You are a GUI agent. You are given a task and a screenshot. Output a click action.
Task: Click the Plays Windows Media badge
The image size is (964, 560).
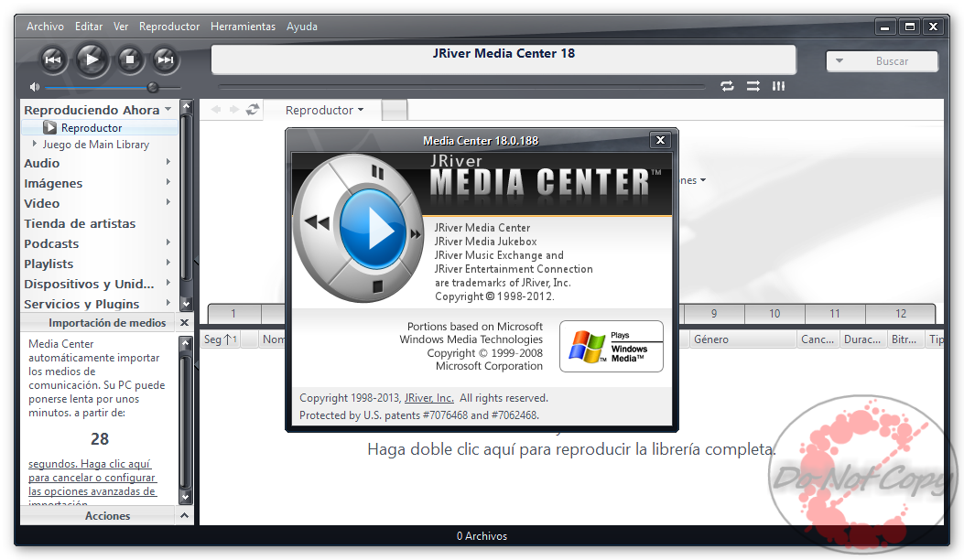pyautogui.click(x=612, y=346)
